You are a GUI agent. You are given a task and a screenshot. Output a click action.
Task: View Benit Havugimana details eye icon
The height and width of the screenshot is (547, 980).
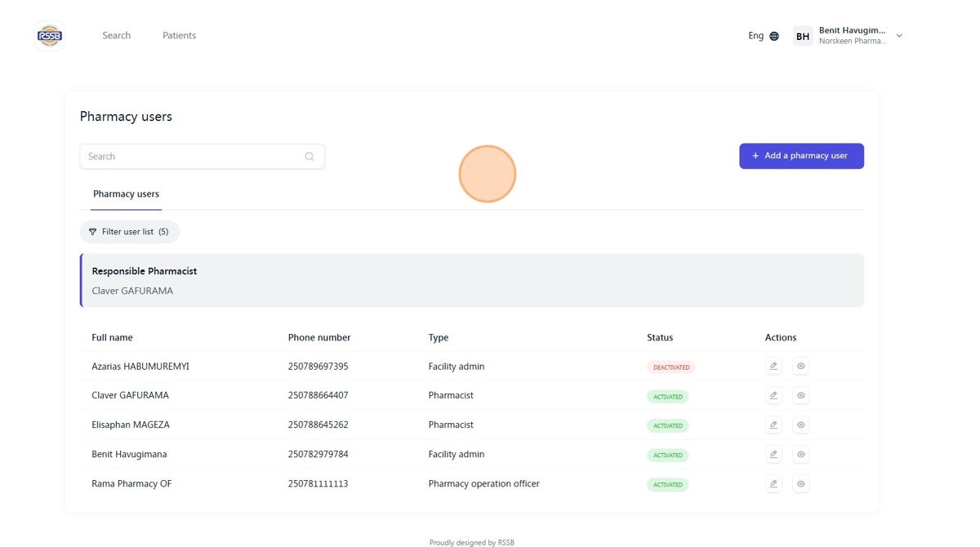pyautogui.click(x=800, y=454)
